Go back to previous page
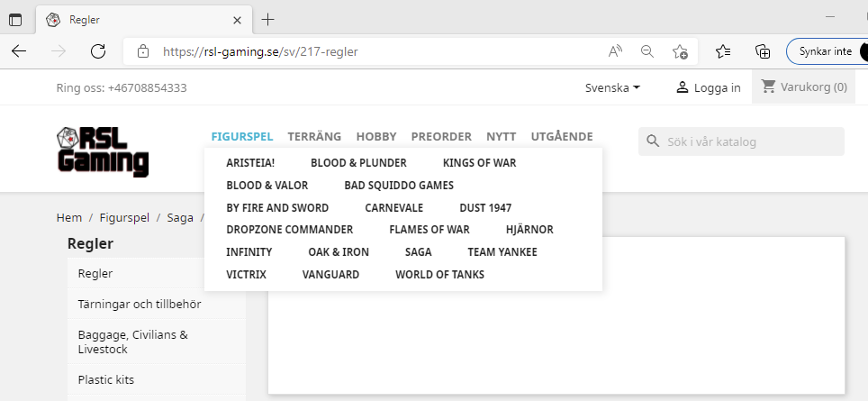 click(19, 51)
